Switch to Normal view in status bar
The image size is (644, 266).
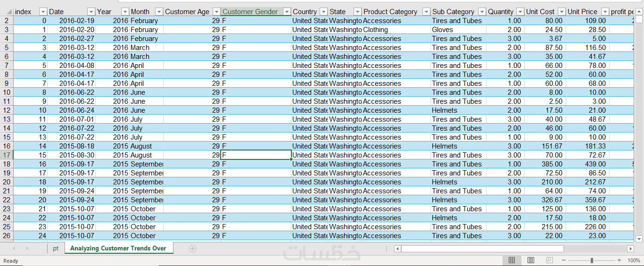point(512,260)
